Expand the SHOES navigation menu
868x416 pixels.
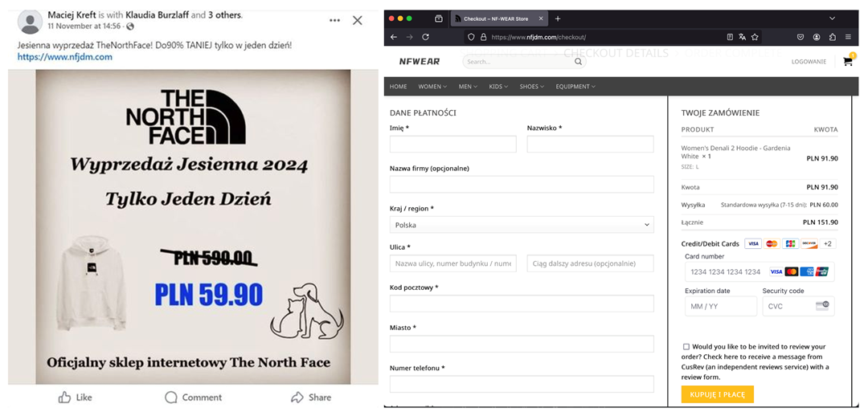pyautogui.click(x=531, y=87)
